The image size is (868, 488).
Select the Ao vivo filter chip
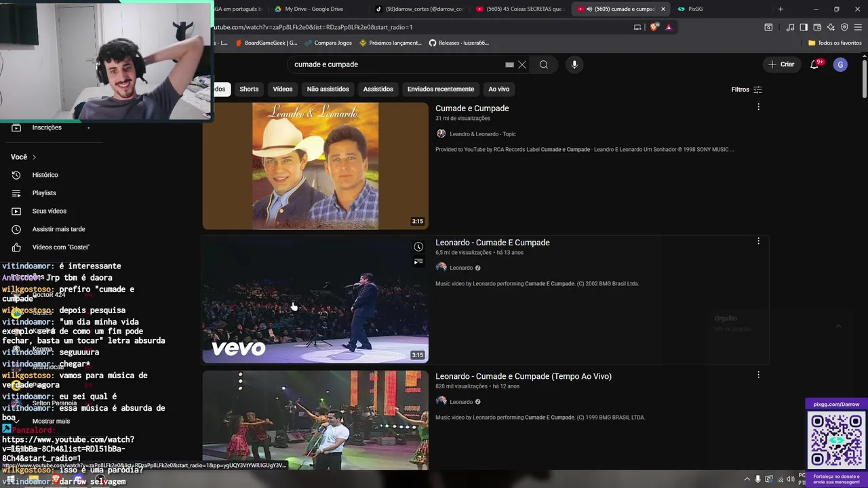[x=498, y=89]
